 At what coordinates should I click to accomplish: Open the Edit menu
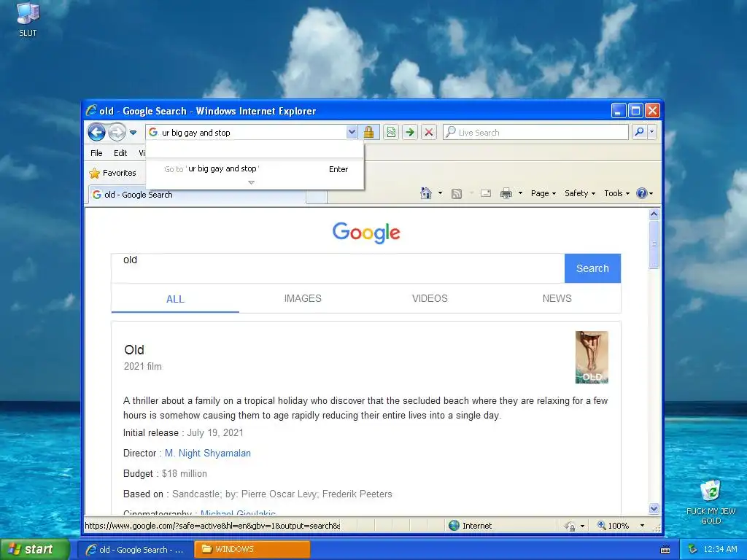tap(120, 153)
